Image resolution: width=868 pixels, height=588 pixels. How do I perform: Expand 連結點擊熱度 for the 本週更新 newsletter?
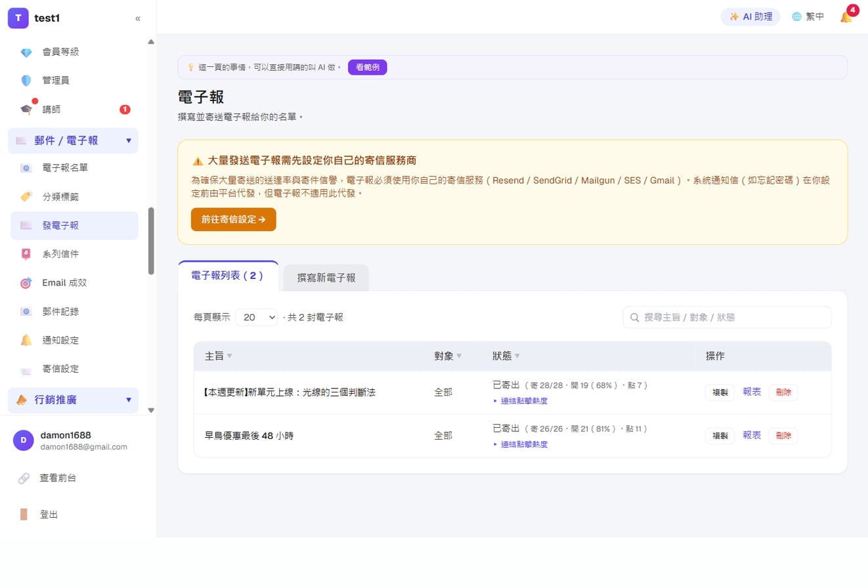click(x=520, y=401)
